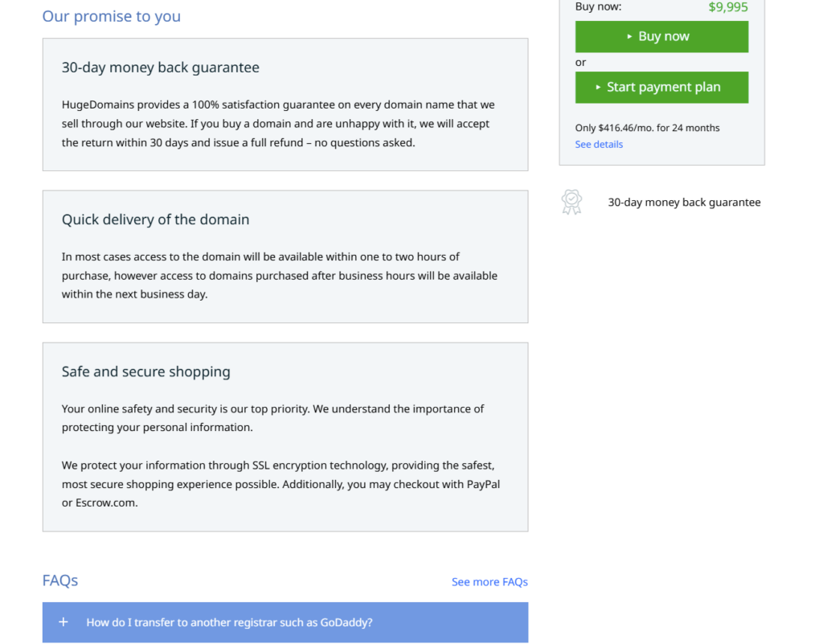
Task: Click the Buy now: price label
Action: [x=598, y=6]
